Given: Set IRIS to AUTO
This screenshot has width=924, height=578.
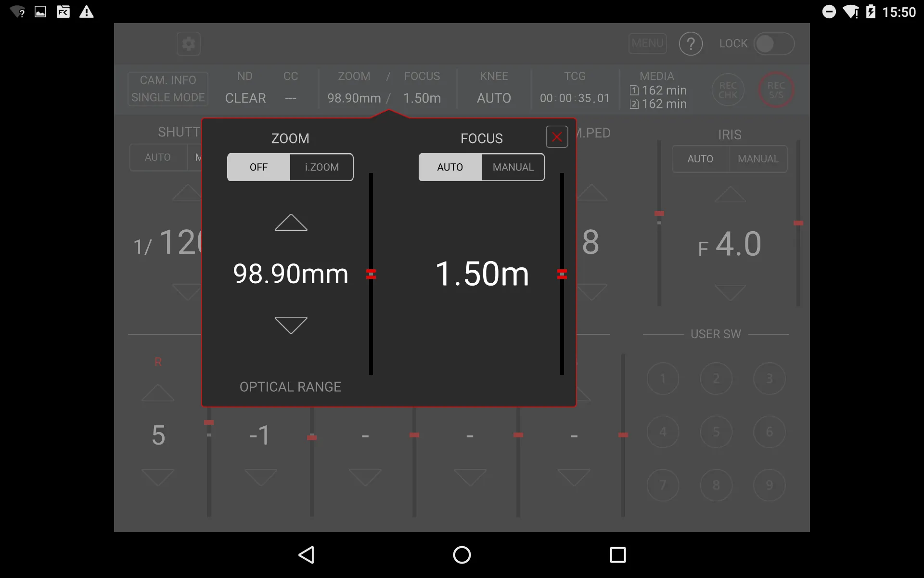Looking at the screenshot, I should 700,159.
